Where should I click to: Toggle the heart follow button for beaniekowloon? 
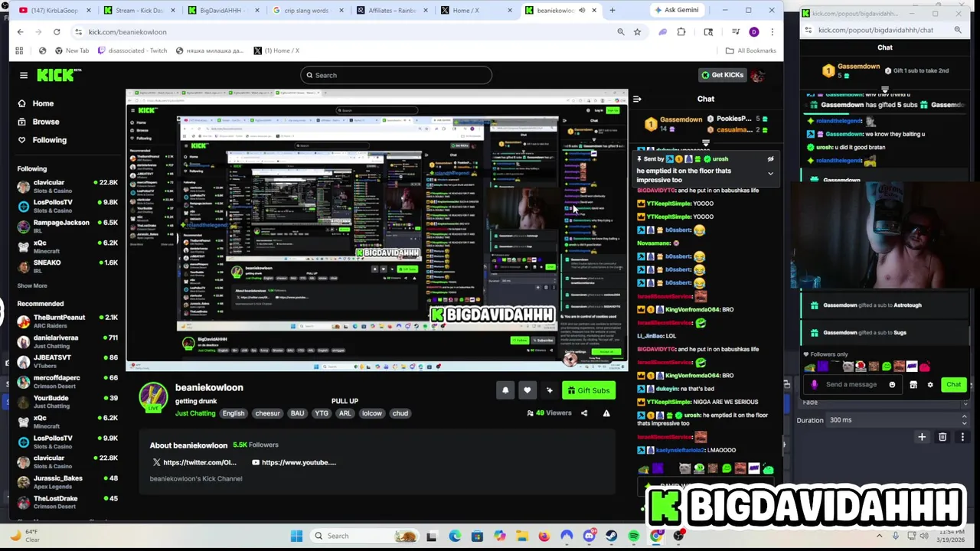point(528,390)
